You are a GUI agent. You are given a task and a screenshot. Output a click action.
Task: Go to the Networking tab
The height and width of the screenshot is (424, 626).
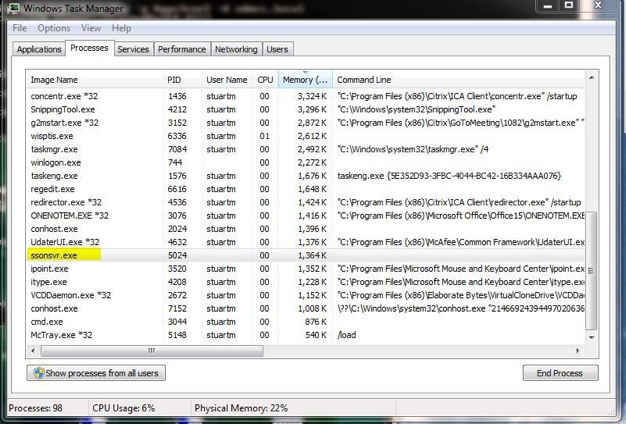pyautogui.click(x=236, y=49)
